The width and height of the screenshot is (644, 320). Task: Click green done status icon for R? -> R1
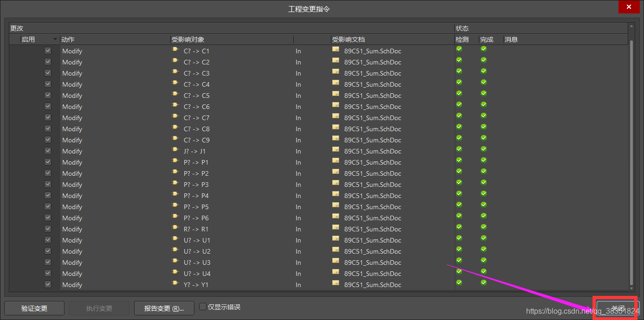point(483,227)
